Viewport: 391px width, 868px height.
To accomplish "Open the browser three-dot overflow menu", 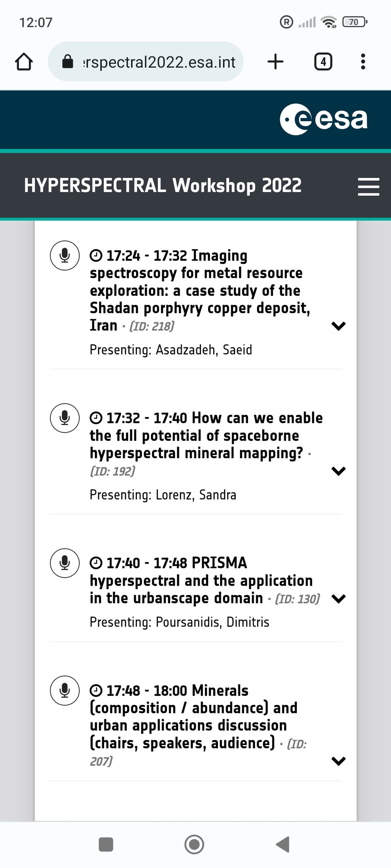I will [x=363, y=62].
